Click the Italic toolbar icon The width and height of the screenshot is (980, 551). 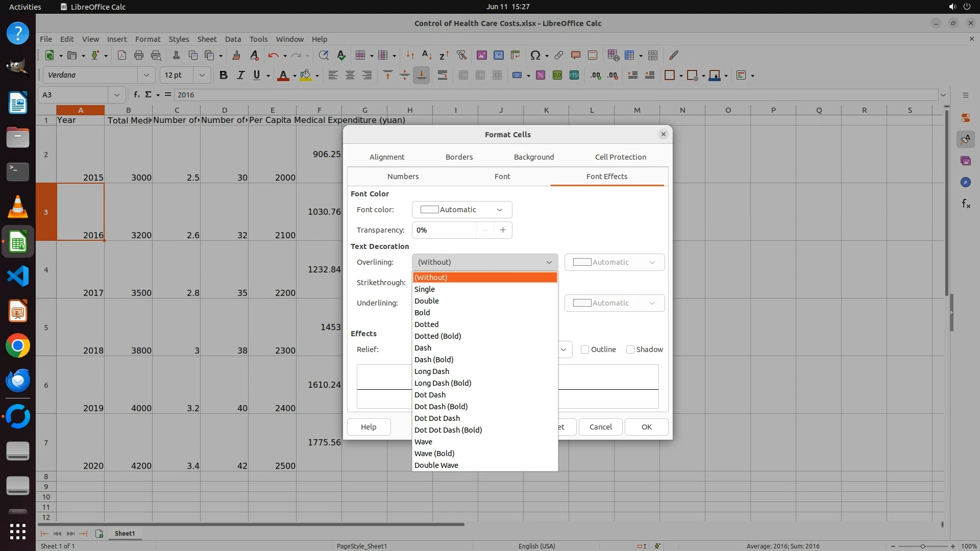point(240,75)
